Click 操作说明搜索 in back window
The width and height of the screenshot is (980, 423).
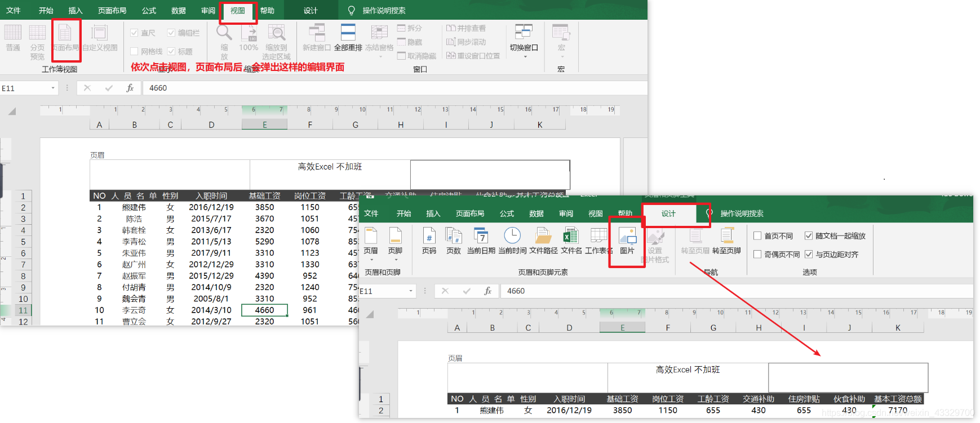click(384, 11)
